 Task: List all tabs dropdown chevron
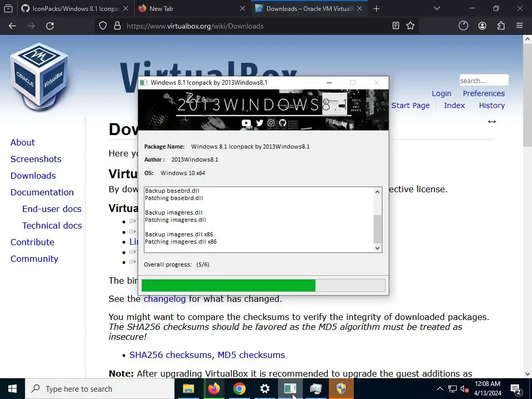coord(437,8)
